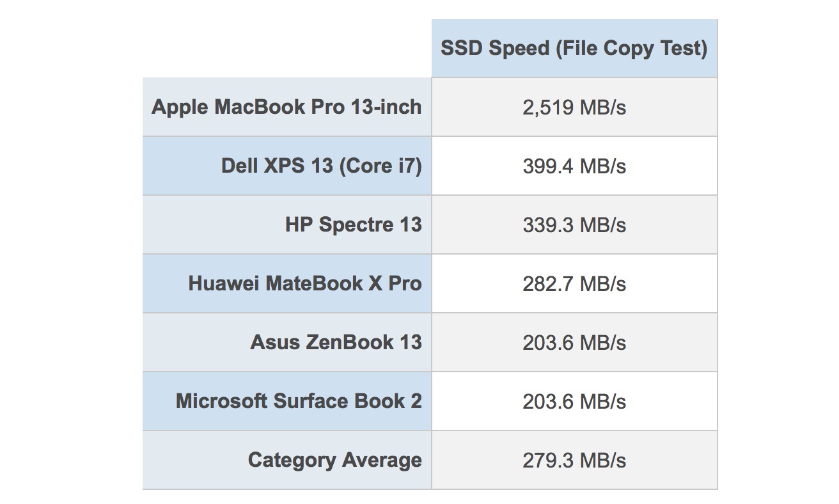This screenshot has height=504, width=839.
Task: Click the word "Huawei" in the table
Action: 223,283
